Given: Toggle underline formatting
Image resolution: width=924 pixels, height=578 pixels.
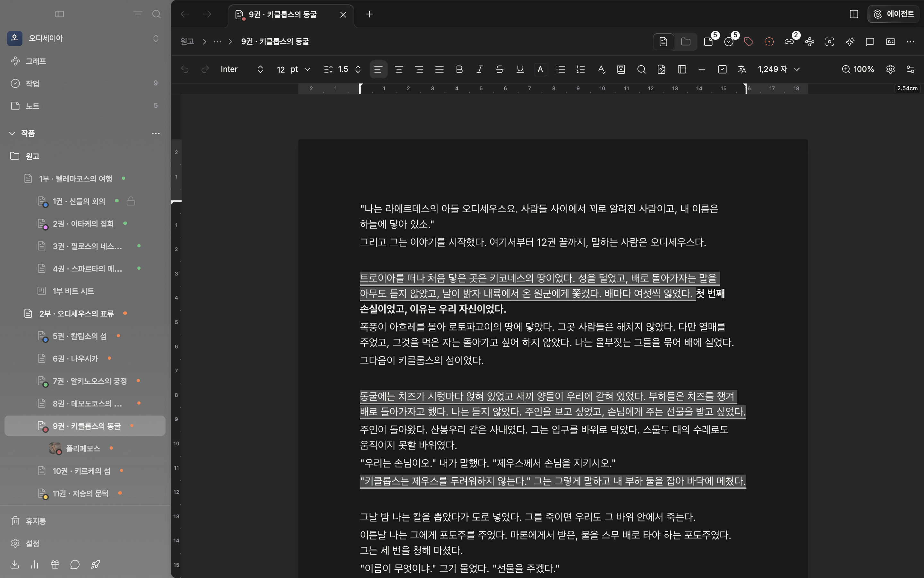Looking at the screenshot, I should point(520,69).
